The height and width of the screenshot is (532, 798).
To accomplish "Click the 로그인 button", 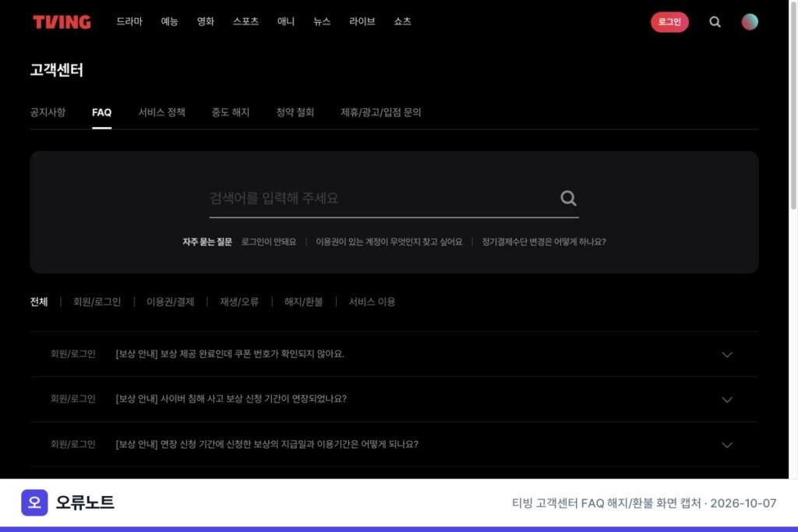I will point(669,22).
